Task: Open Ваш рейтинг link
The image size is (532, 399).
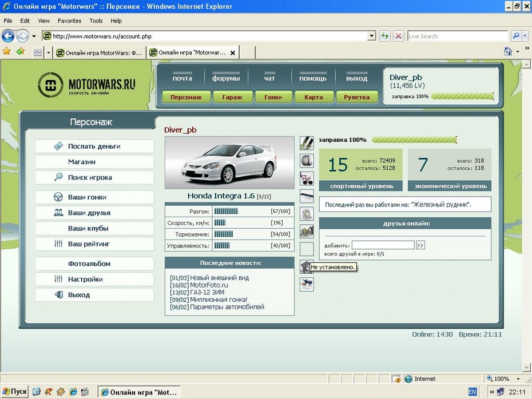Action: click(x=94, y=244)
